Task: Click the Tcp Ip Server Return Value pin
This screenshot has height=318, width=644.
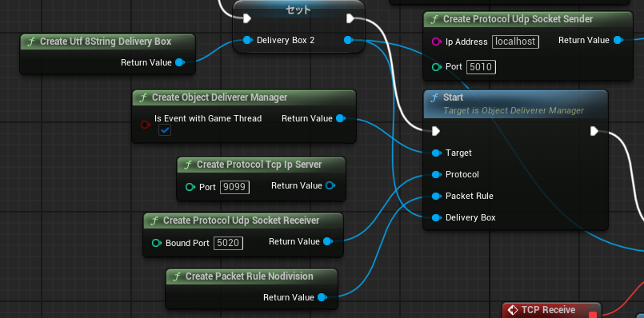Action: pyautogui.click(x=330, y=186)
